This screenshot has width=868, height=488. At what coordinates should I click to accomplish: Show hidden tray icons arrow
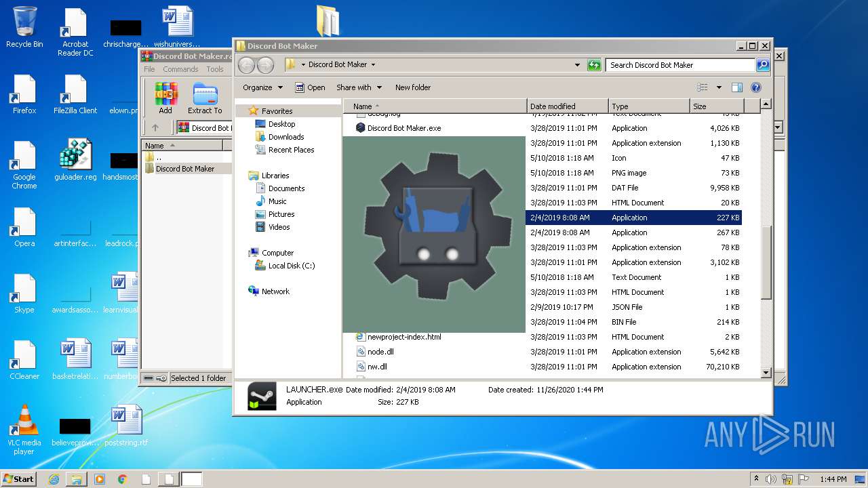[756, 479]
